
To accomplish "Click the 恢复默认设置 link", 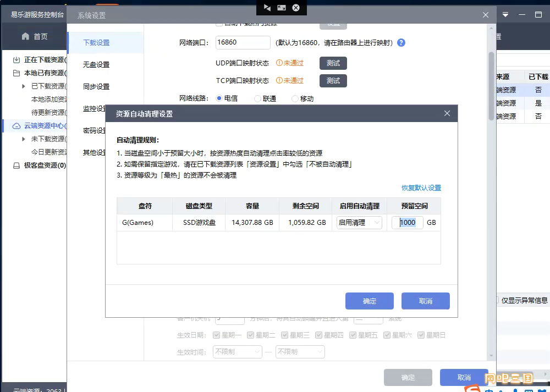I will 421,188.
